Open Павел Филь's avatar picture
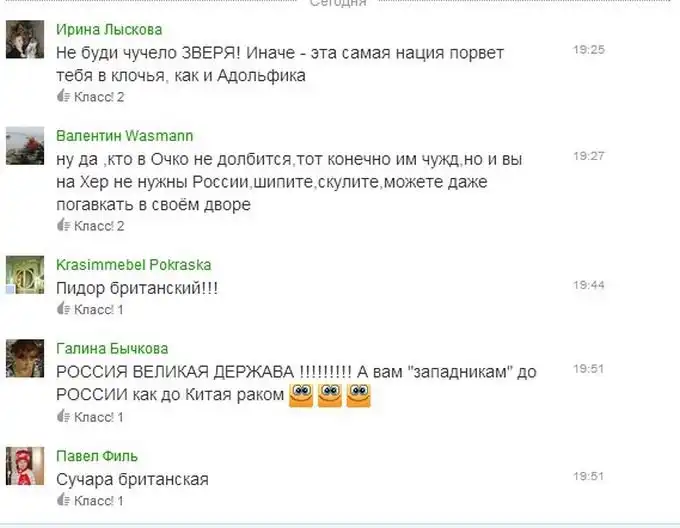The width and height of the screenshot is (680, 528). click(x=25, y=466)
